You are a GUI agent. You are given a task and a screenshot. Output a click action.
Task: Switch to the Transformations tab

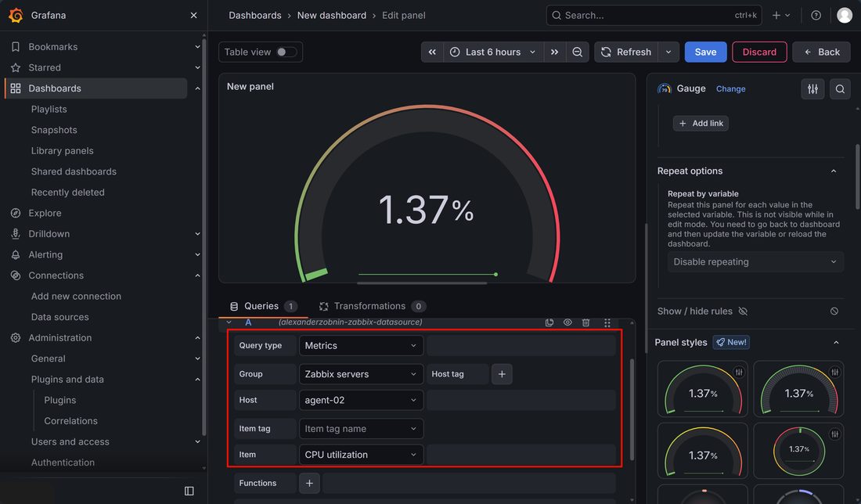373,306
